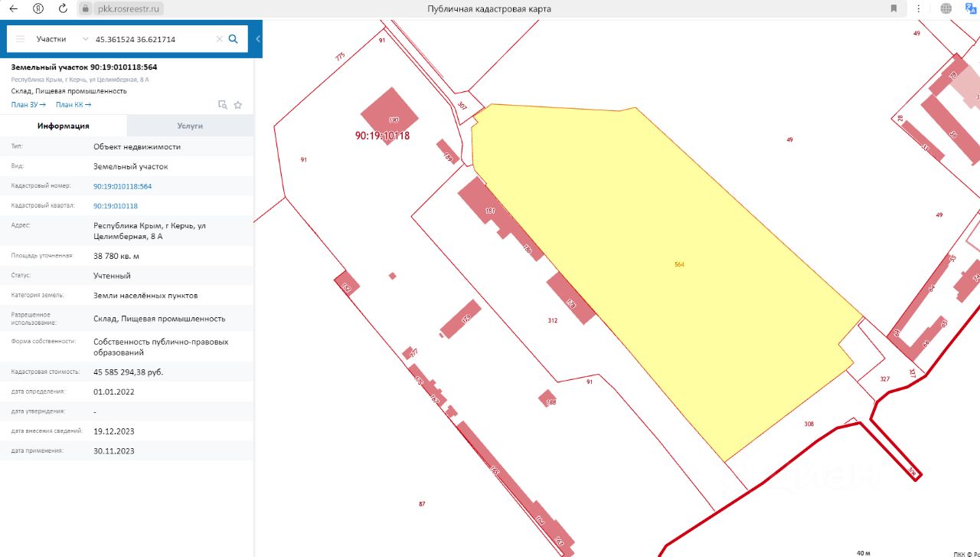980x557 pixels.
Task: Open the Yandex home icon
Action: (38, 8)
